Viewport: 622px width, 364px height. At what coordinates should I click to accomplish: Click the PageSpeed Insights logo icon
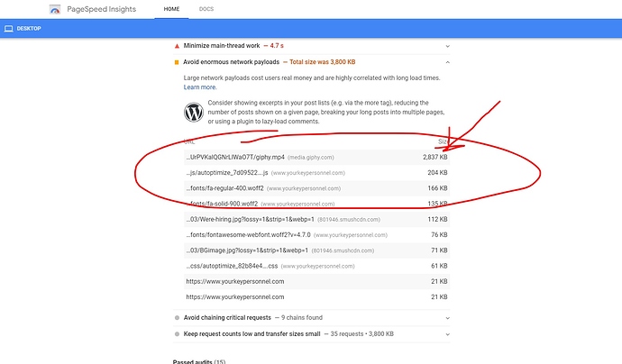tap(55, 9)
